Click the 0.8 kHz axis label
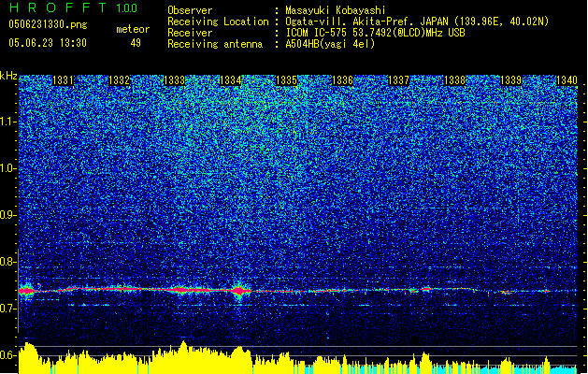The image size is (588, 374). tap(8, 262)
